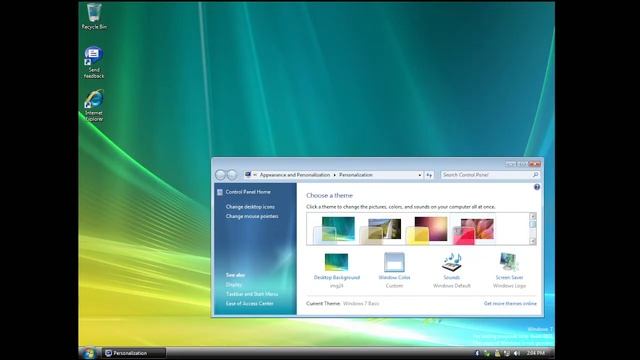Maximize the Personalization window
This screenshot has width=640, height=360.
(x=522, y=164)
